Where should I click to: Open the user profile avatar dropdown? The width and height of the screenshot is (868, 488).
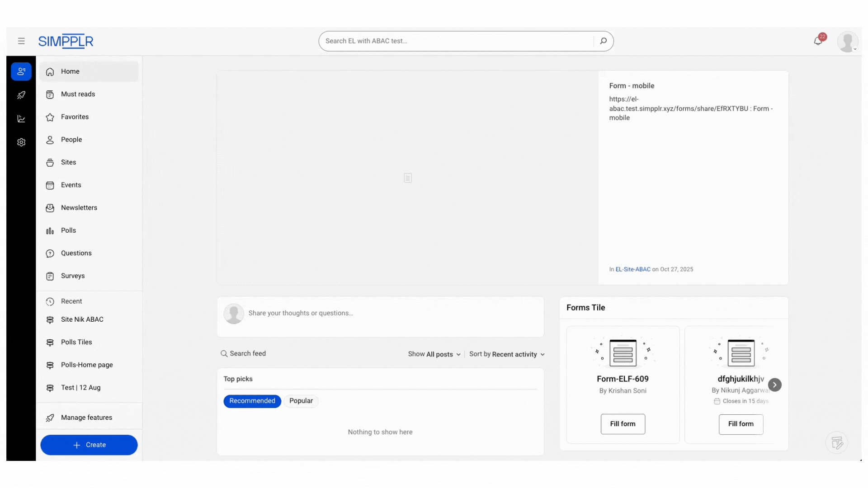(848, 42)
